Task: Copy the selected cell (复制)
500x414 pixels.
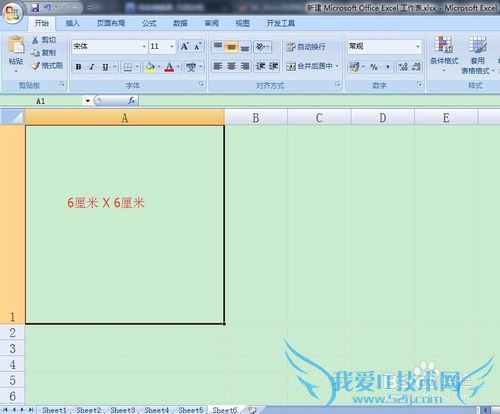Action: click(44, 53)
